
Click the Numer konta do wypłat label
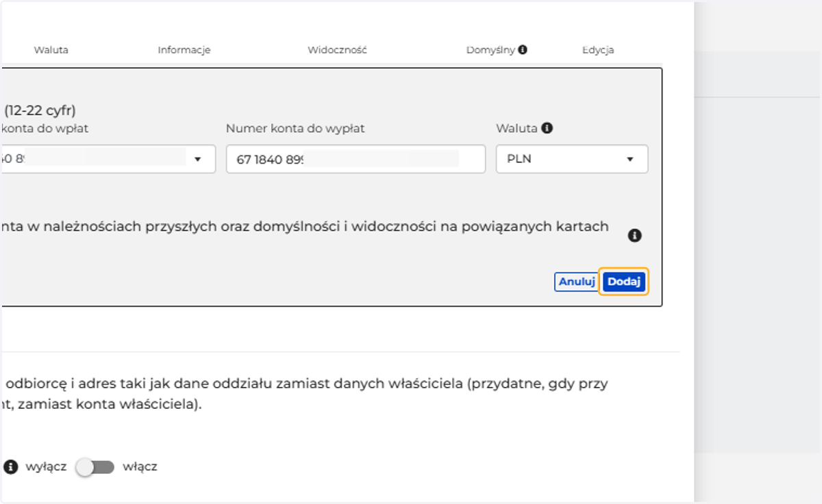[295, 128]
